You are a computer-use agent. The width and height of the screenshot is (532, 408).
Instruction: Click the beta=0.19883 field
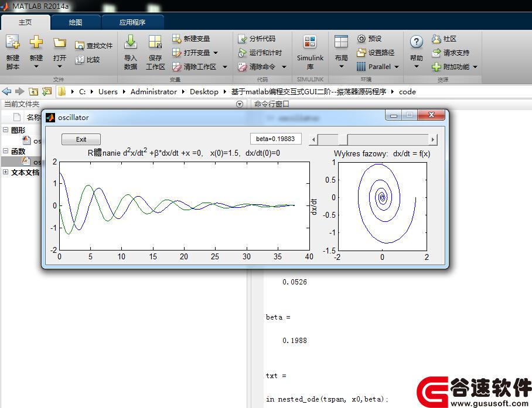click(x=275, y=139)
